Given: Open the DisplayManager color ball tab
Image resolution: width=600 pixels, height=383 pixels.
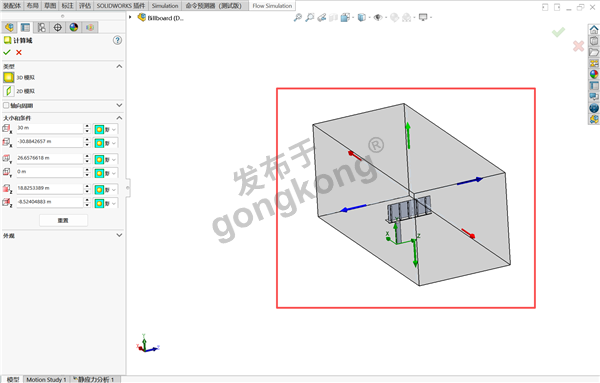Looking at the screenshot, I should (73, 27).
